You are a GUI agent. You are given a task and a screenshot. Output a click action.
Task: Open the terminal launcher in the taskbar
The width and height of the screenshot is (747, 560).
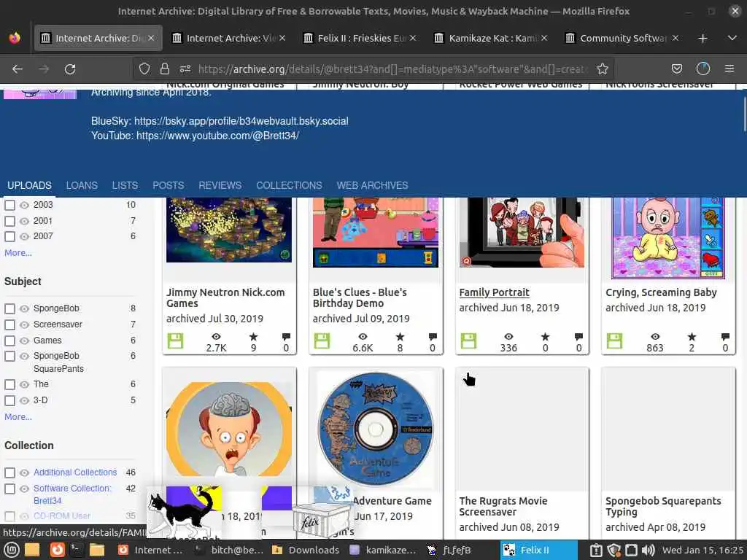tap(76, 550)
